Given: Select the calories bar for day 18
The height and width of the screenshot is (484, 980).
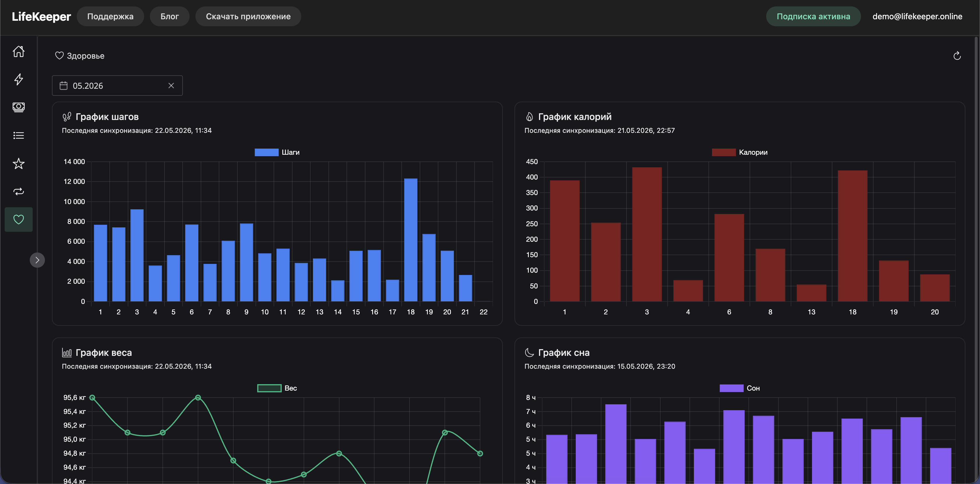Looking at the screenshot, I should pyautogui.click(x=853, y=236).
